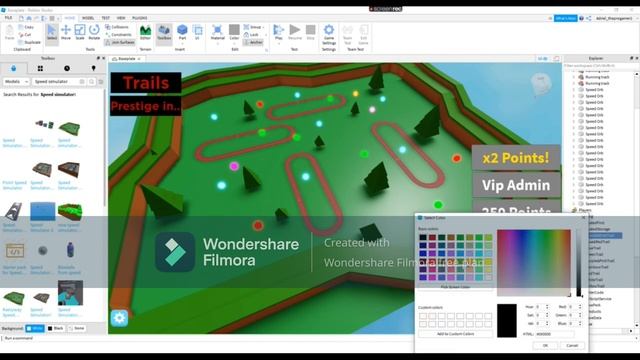Click the vertical brightness slider

[x=579, y=263]
